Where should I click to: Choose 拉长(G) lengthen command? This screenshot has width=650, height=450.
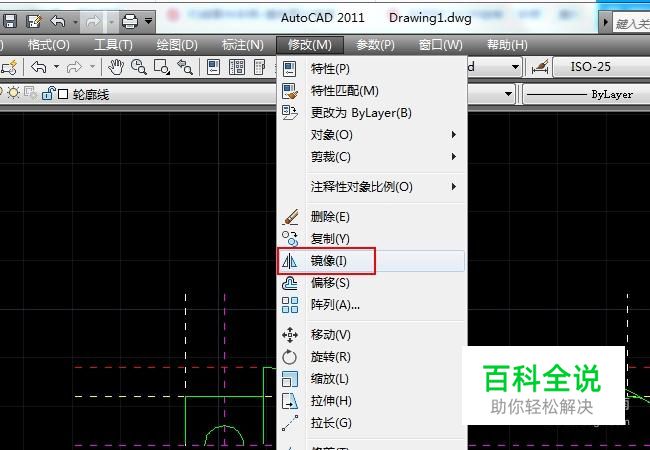tap(372, 423)
